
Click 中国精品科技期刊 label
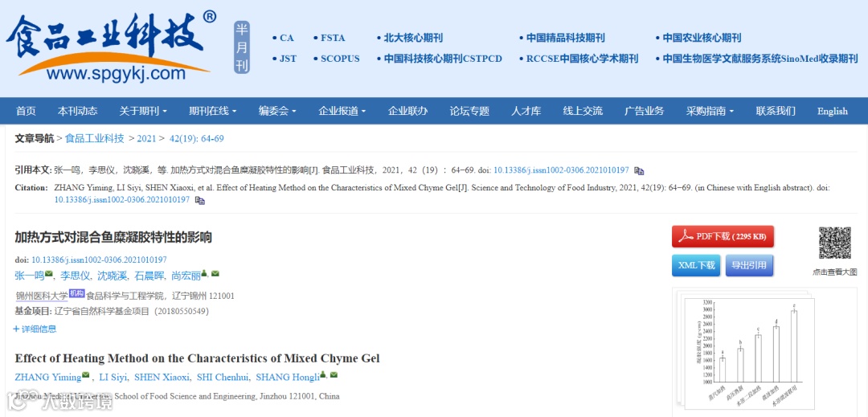pyautogui.click(x=566, y=38)
